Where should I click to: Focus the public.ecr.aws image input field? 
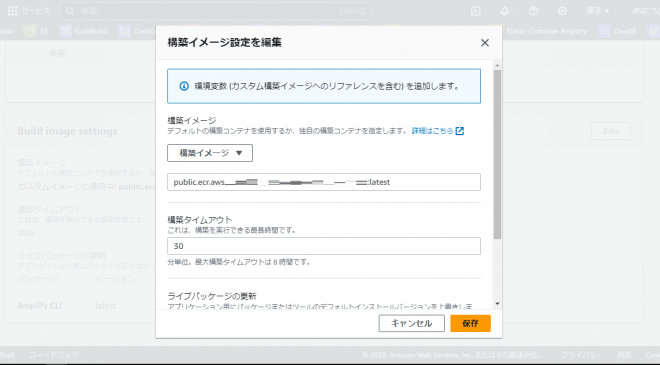[x=324, y=182]
